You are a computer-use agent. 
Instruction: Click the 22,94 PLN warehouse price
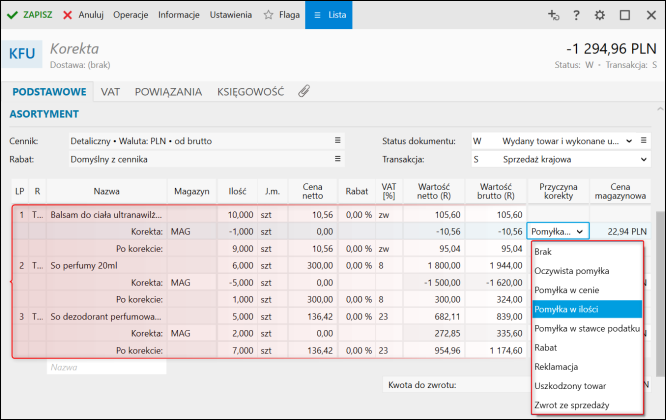click(x=620, y=232)
